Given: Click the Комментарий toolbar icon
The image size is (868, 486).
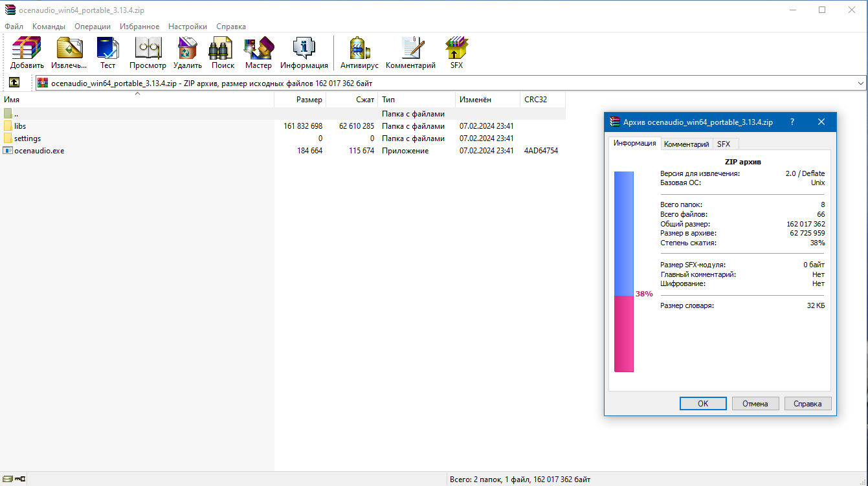Looking at the screenshot, I should click(411, 53).
